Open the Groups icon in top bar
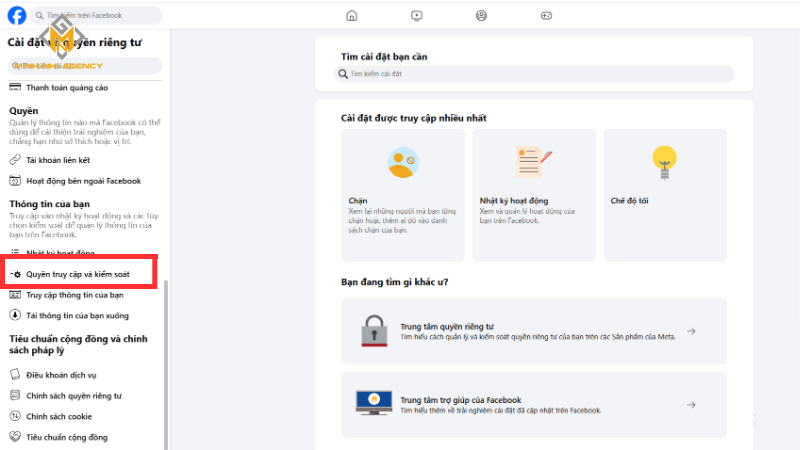This screenshot has height=450, width=800. pyautogui.click(x=482, y=15)
